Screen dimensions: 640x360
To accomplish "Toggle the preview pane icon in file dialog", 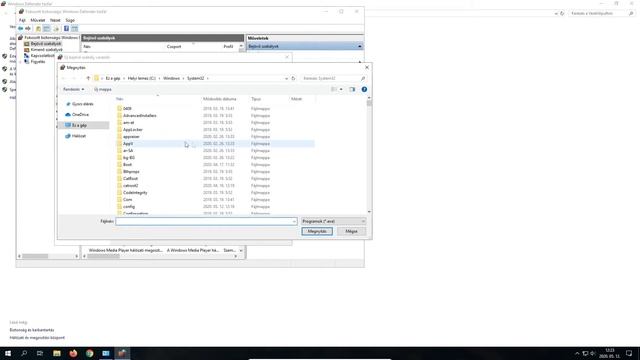I will tap(352, 89).
